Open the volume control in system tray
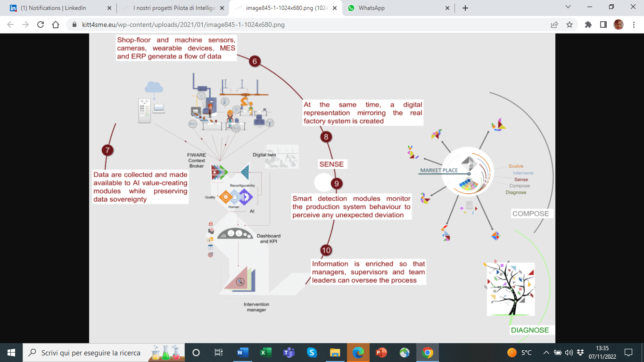Screen dimensions: 644x362 569,353
